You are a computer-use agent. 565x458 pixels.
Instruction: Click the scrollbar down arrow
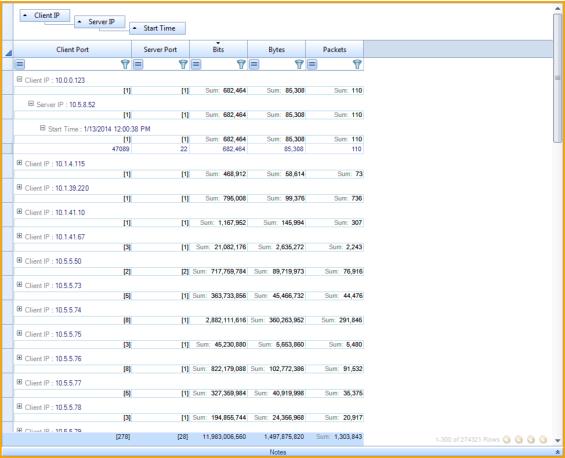point(557,440)
